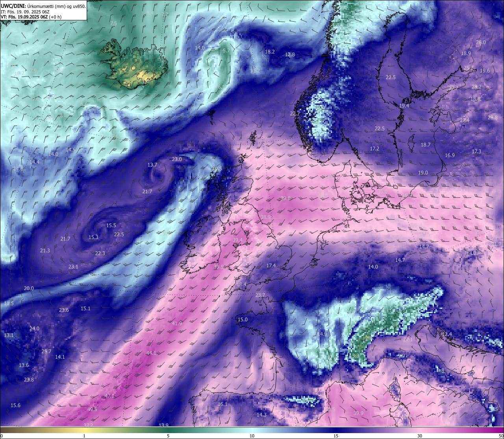The image size is (504, 439).
Task: Click the 24.0 value on the map
Action: click(34, 329)
